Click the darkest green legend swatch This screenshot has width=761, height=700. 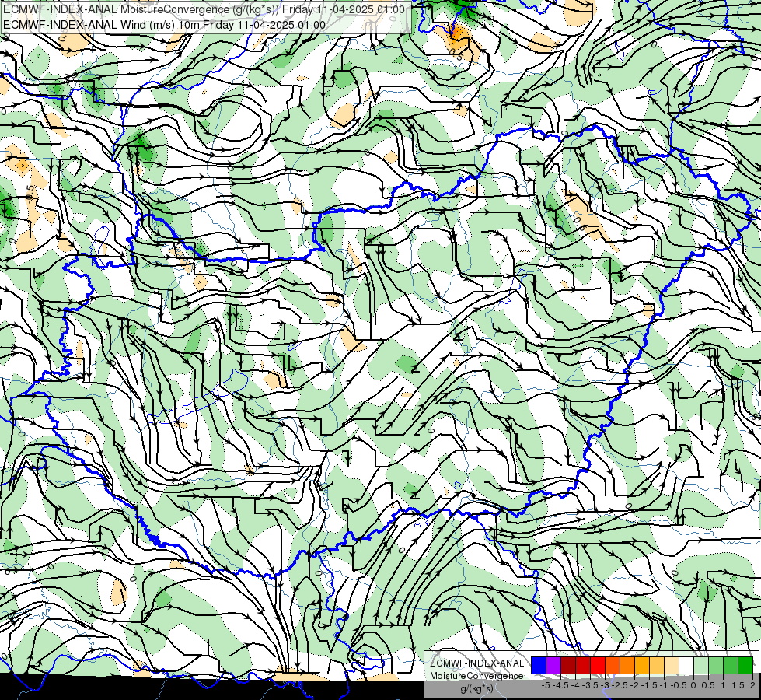(x=745, y=665)
